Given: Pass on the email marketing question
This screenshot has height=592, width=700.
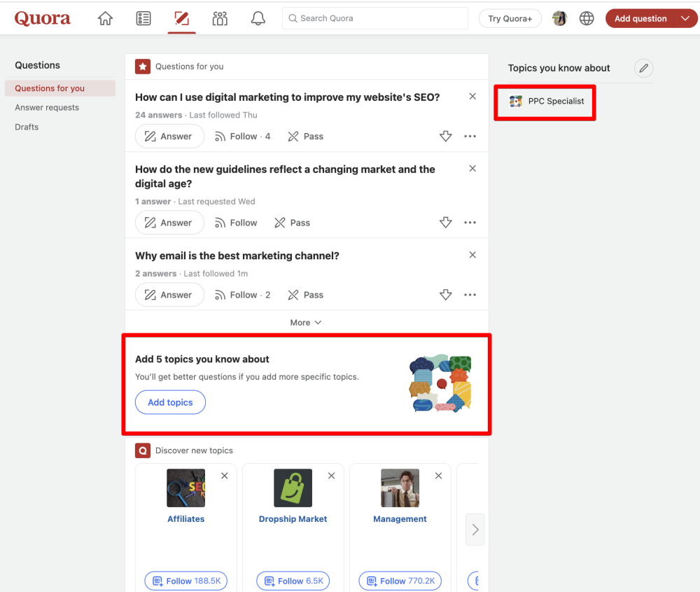Looking at the screenshot, I should click(x=306, y=295).
